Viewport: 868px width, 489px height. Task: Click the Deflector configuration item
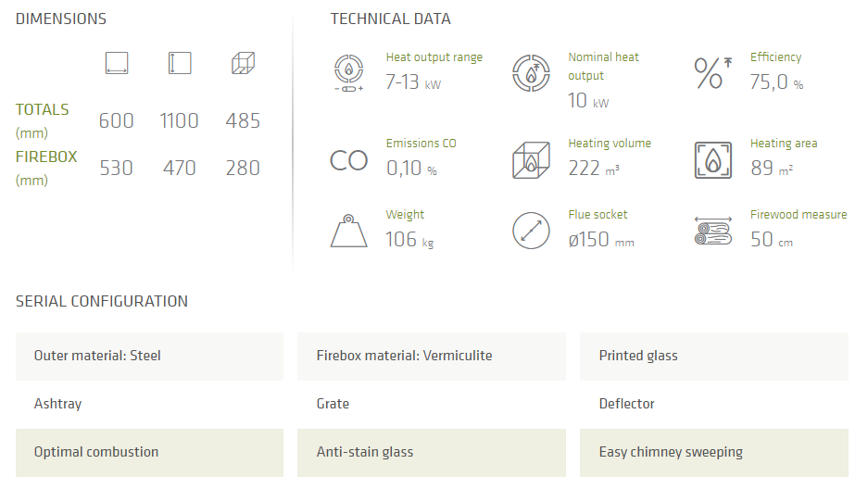(627, 404)
